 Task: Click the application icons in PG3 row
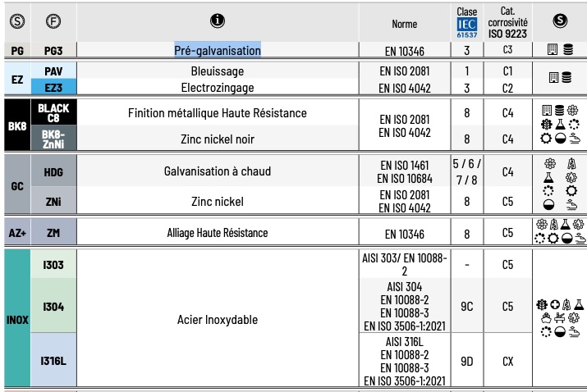tap(558, 51)
